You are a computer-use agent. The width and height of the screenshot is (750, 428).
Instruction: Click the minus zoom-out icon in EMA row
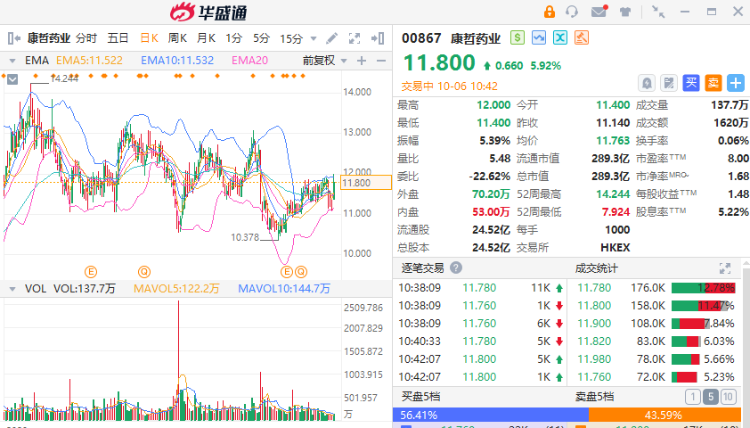381,61
